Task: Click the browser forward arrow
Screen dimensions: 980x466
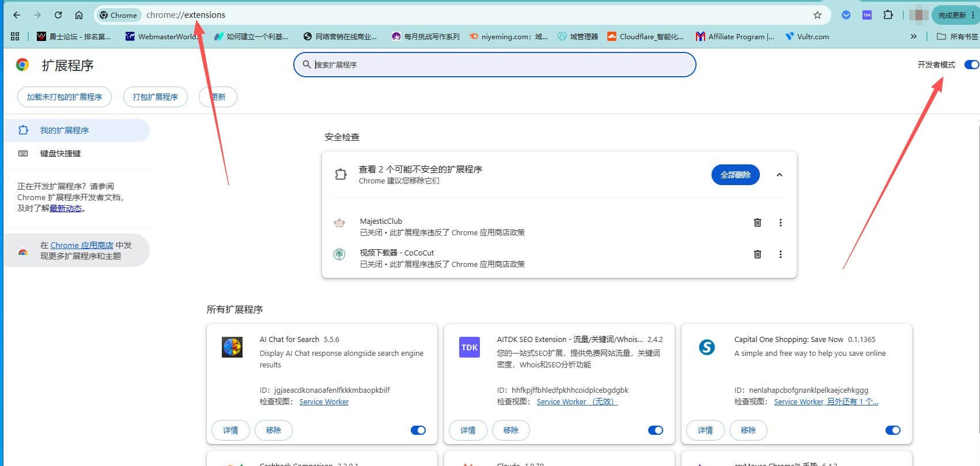Action: point(37,15)
